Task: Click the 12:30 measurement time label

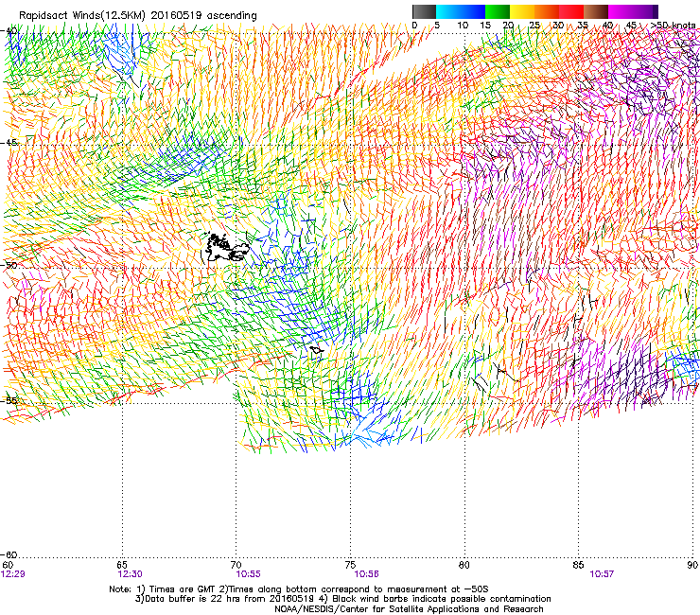Action: pos(130,574)
